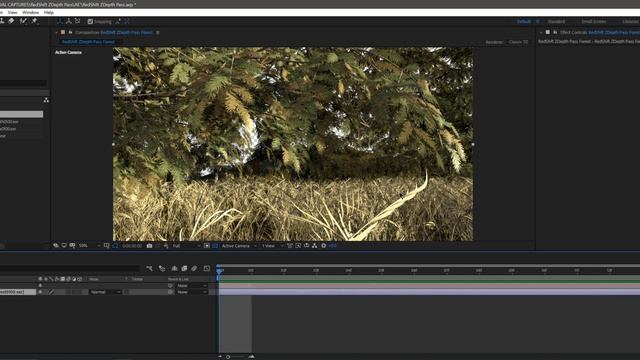Open the magnification ratio dropdown
640x360 pixels.
[89, 246]
